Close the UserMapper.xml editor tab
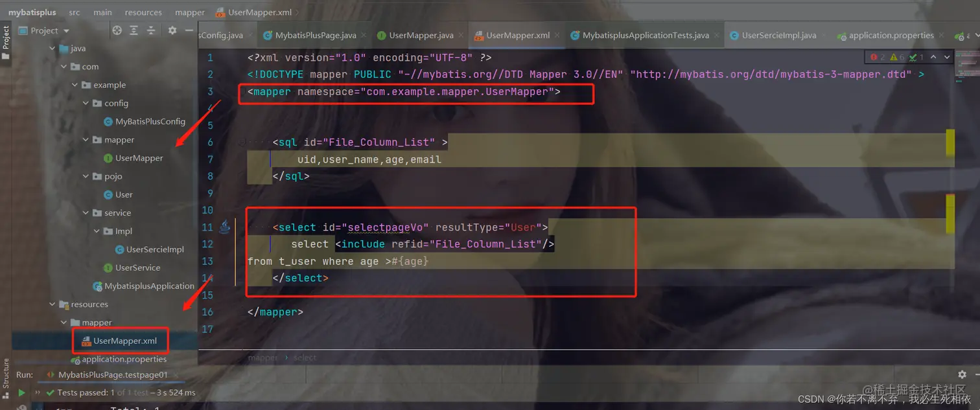 (556, 36)
